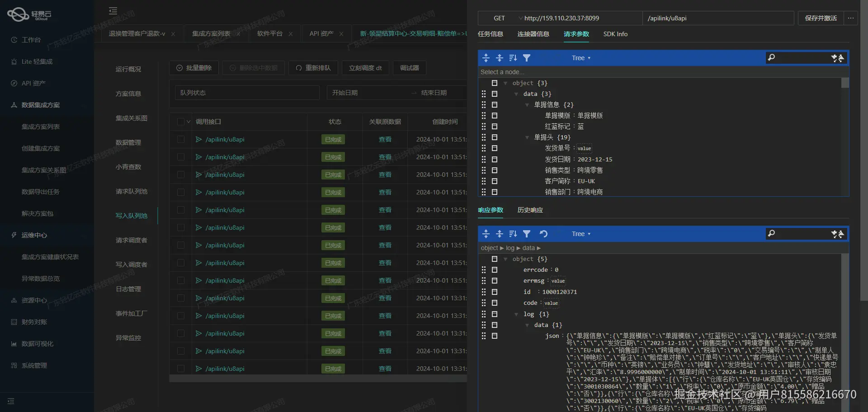Collapse the 单据头 {19} tree node
868x412 pixels.
[x=527, y=137]
